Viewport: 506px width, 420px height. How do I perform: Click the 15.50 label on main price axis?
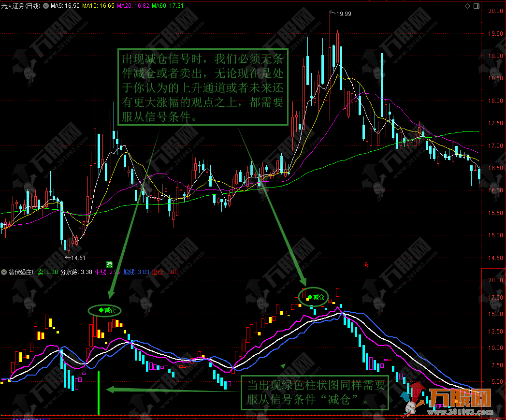pyautogui.click(x=495, y=213)
